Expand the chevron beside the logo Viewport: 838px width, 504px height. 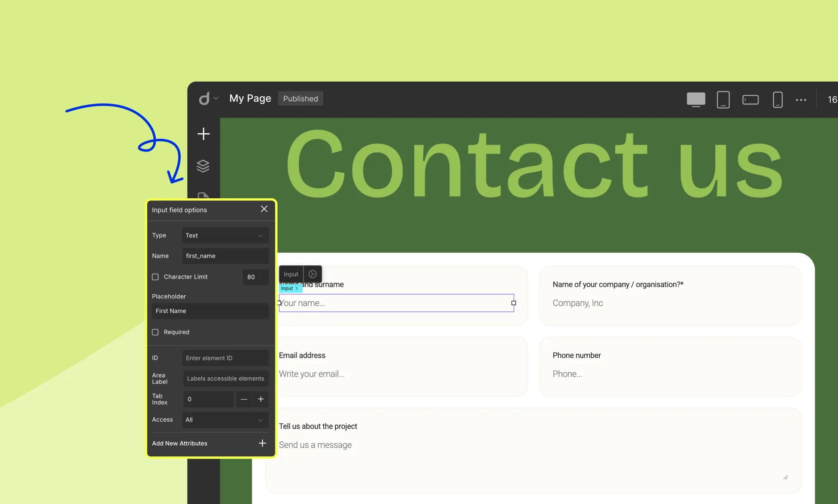coord(216,98)
